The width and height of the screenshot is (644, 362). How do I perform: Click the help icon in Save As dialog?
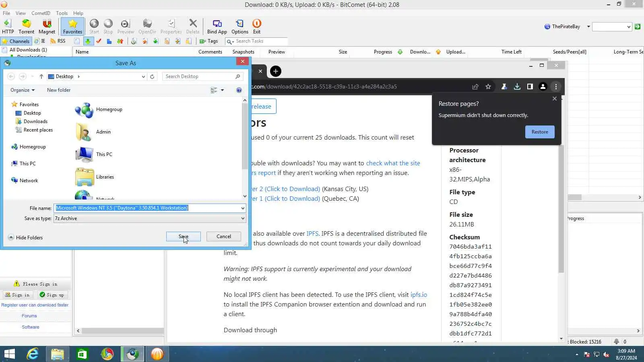pyautogui.click(x=239, y=90)
